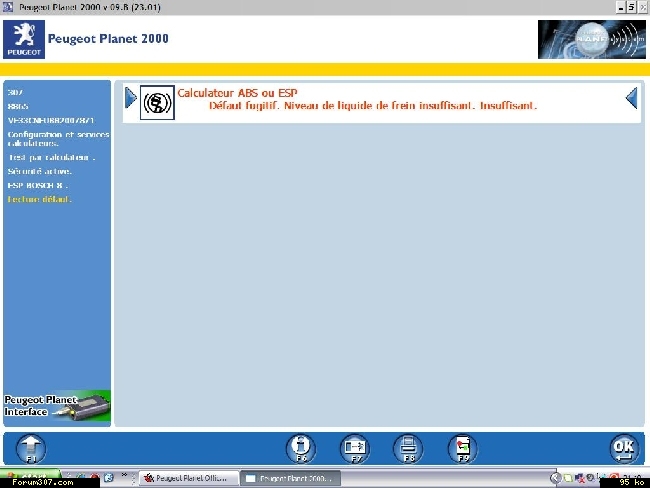Click the F8 print button

pos(408,449)
